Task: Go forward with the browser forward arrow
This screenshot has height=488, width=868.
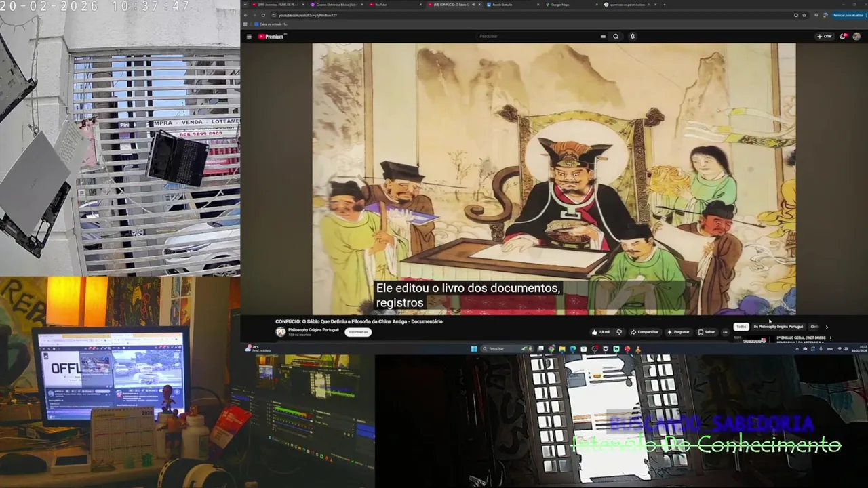Action: (x=254, y=15)
